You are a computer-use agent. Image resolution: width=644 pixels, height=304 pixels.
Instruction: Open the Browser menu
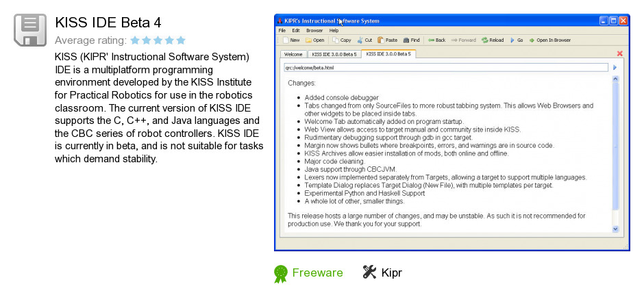pos(314,30)
